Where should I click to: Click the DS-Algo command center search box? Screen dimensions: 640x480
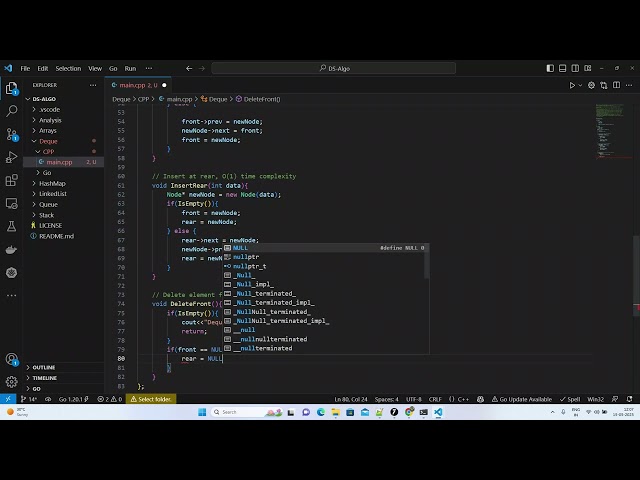point(333,68)
